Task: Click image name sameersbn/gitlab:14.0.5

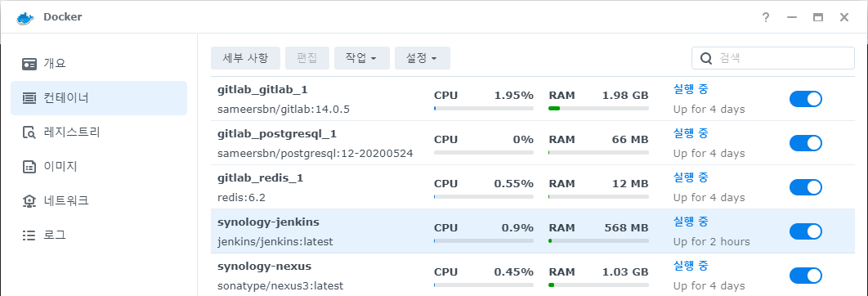Action: click(x=284, y=110)
